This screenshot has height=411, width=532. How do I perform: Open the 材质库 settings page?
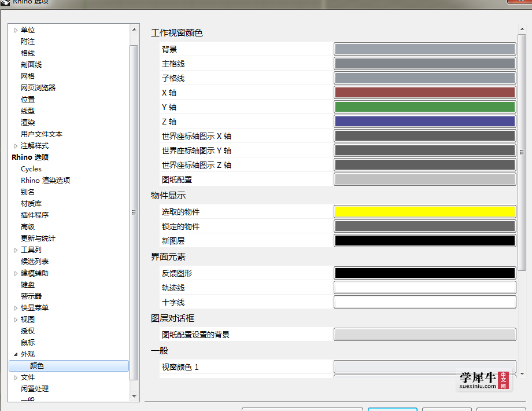click(x=31, y=203)
